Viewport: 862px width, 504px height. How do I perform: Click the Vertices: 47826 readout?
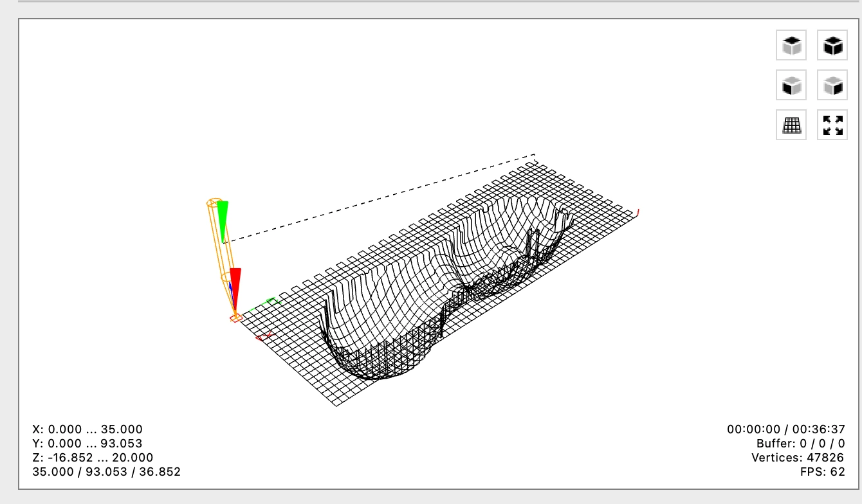tap(798, 458)
